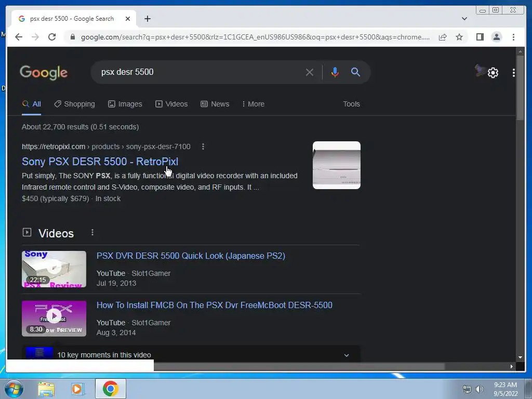Image resolution: width=532 pixels, height=399 pixels.
Task: Open search Tools
Action: 351,104
